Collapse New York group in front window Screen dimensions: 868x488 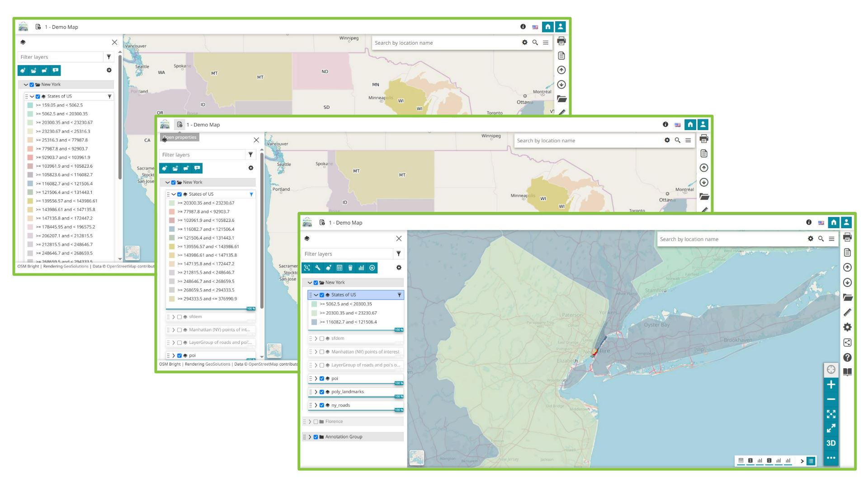pyautogui.click(x=310, y=283)
